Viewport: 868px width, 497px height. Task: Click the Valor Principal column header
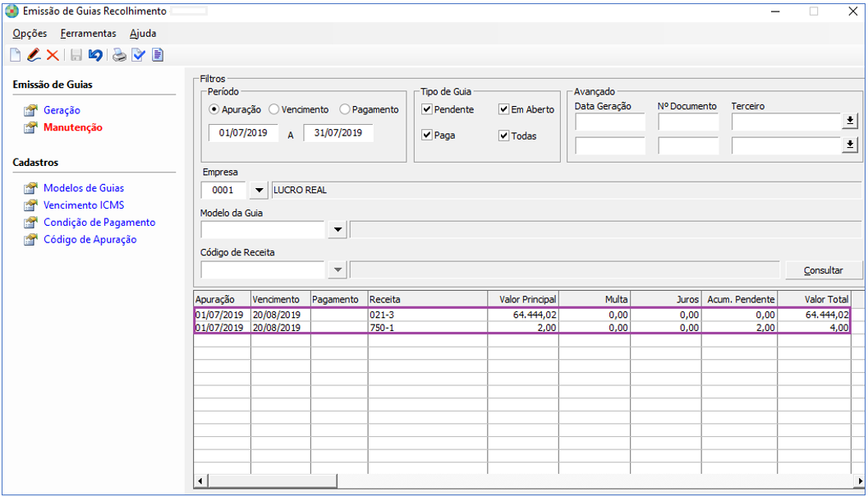tap(523, 299)
